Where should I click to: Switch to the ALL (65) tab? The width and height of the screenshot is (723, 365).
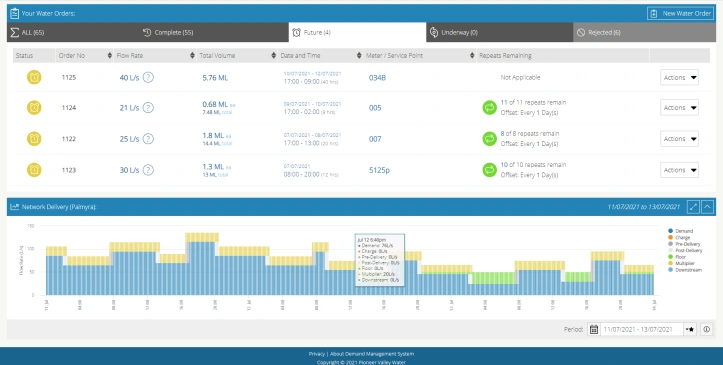[74, 32]
